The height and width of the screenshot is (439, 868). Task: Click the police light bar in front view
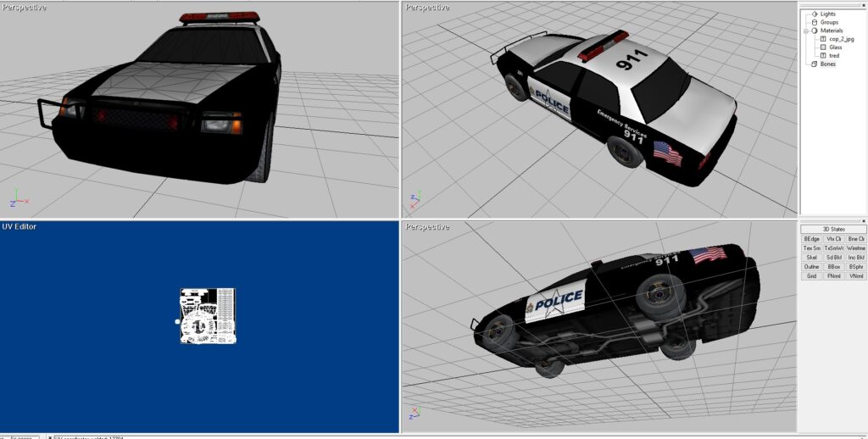tap(220, 17)
